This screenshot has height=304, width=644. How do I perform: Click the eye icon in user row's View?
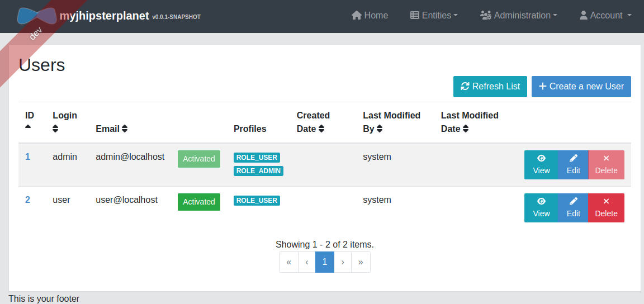541,201
